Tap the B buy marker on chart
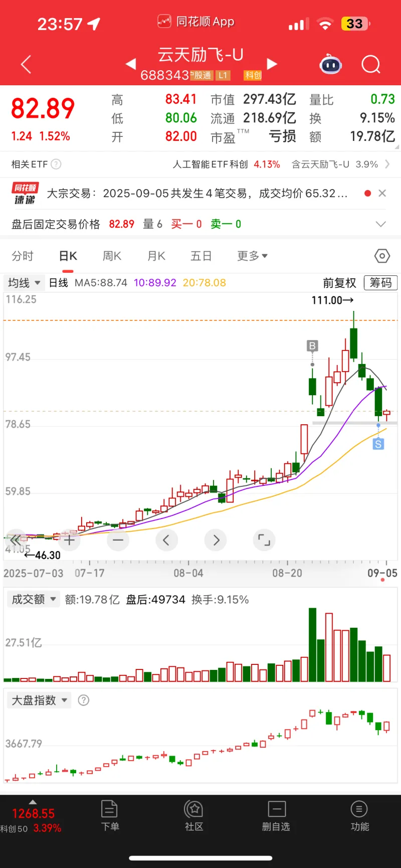Viewport: 401px width, 868px height. tap(312, 345)
